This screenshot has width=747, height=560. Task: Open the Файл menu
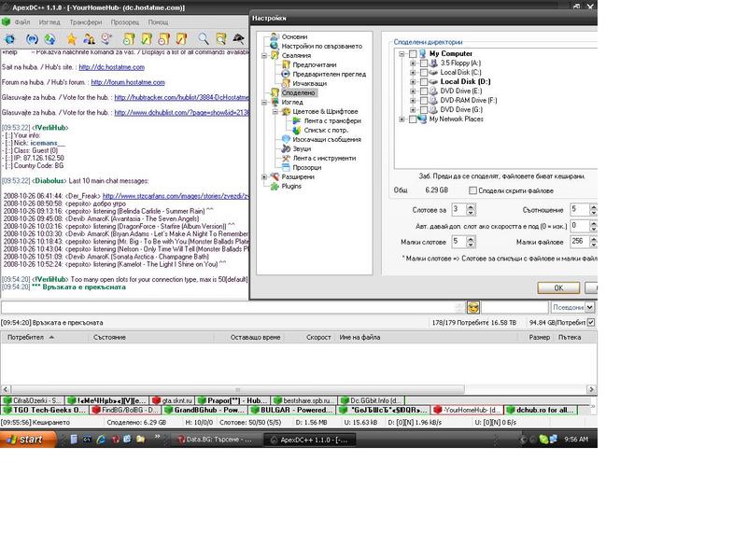(22, 21)
